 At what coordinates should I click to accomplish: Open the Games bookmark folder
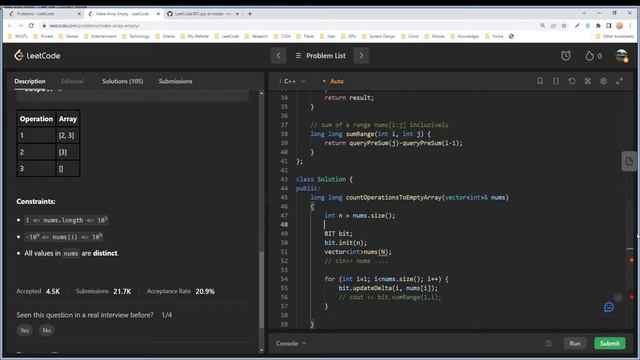[x=69, y=36]
